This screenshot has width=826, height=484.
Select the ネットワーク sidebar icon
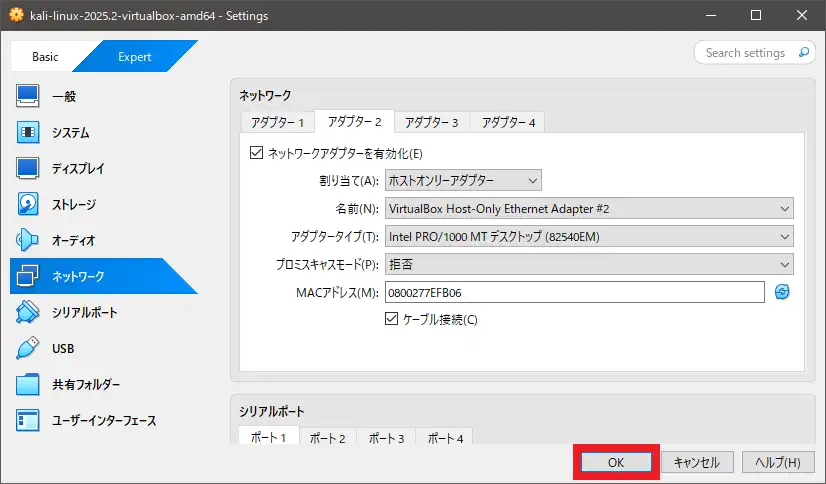coord(27,276)
